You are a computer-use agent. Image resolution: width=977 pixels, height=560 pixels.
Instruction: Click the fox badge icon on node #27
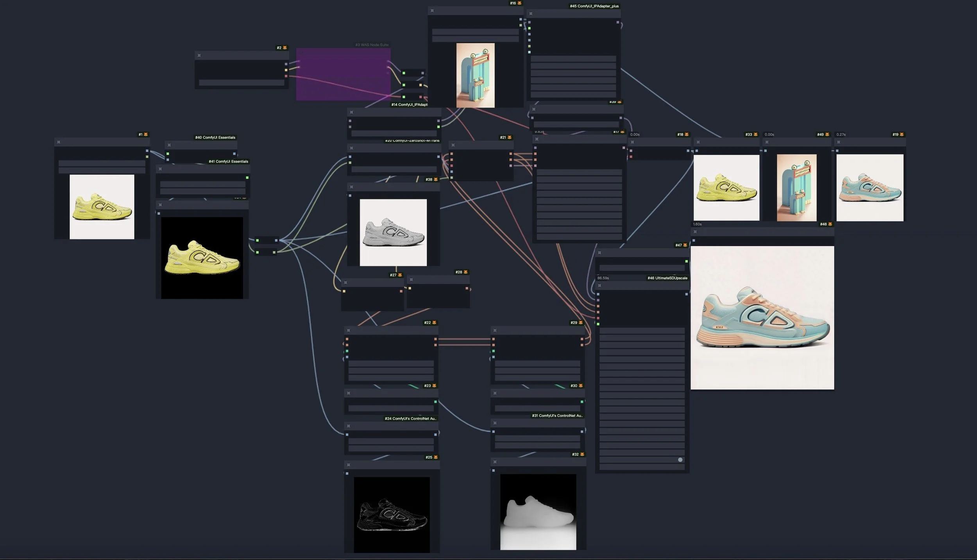400,275
